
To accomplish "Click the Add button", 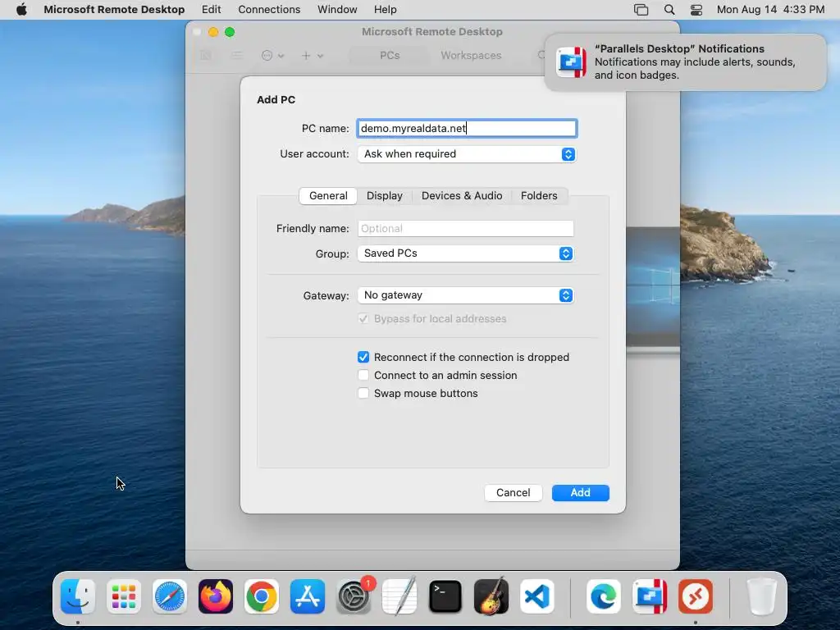I will point(580,493).
